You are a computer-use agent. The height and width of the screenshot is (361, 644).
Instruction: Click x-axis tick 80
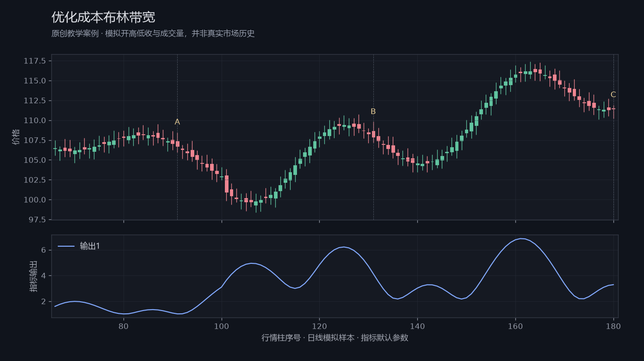point(124,326)
